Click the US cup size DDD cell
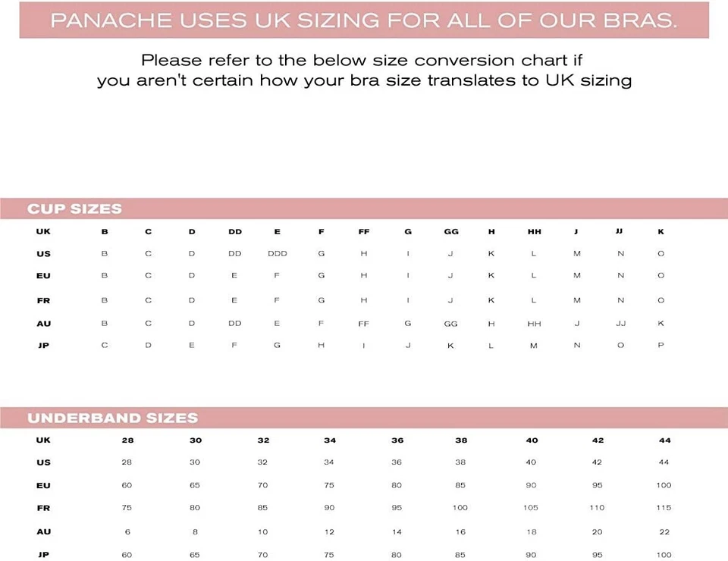This screenshot has width=728, height=561. (278, 254)
